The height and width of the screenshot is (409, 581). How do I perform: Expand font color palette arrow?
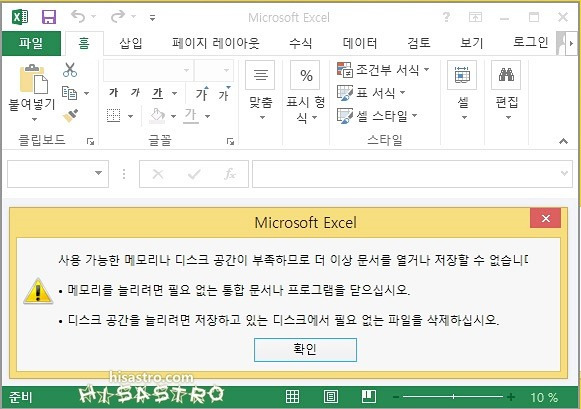pos(208,116)
